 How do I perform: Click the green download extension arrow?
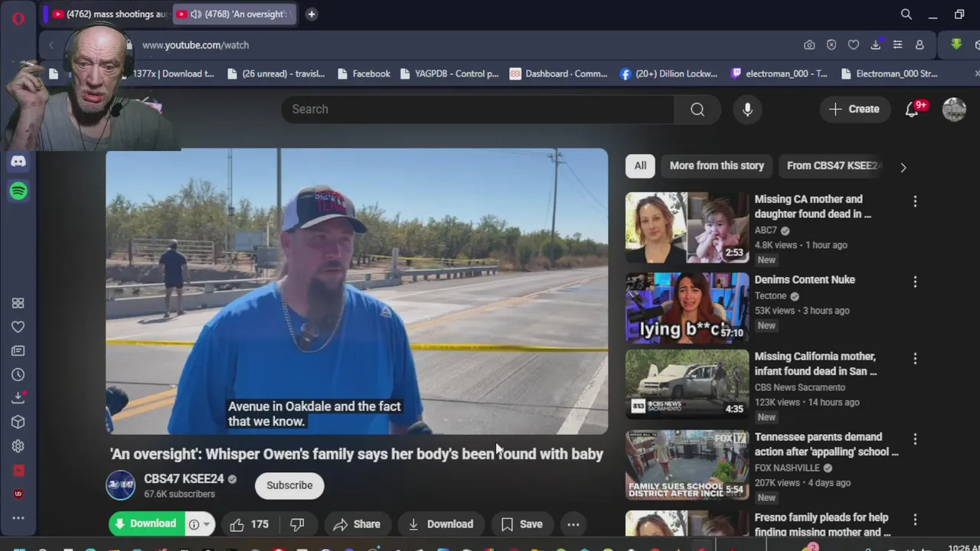point(956,44)
